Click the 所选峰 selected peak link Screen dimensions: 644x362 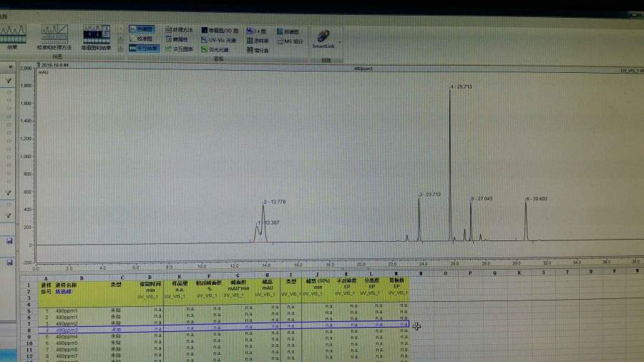[63, 292]
